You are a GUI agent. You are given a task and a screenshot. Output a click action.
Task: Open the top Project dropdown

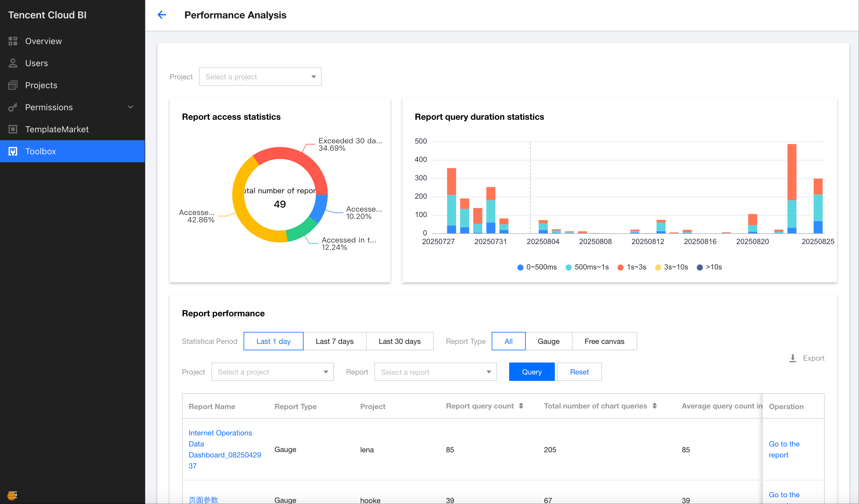[260, 77]
